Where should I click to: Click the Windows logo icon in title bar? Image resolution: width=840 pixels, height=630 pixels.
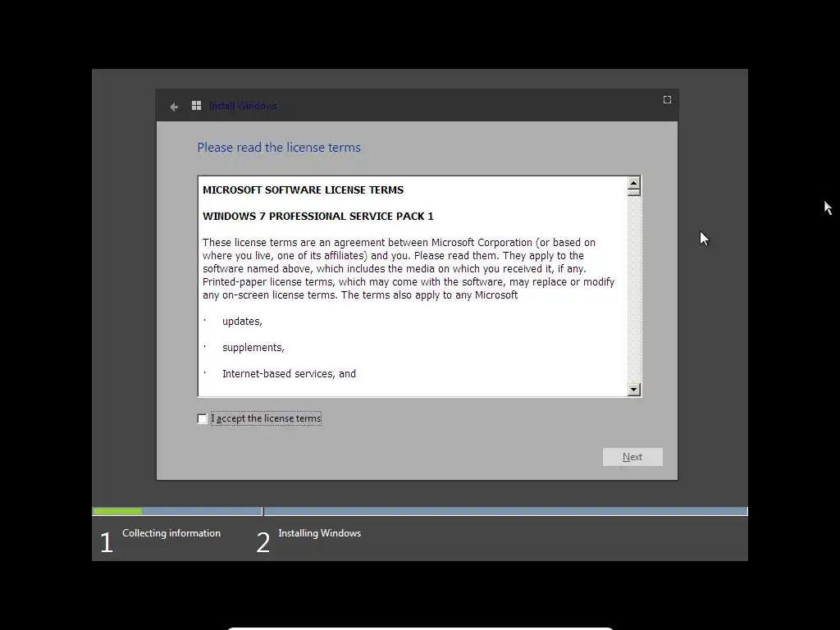(x=197, y=106)
